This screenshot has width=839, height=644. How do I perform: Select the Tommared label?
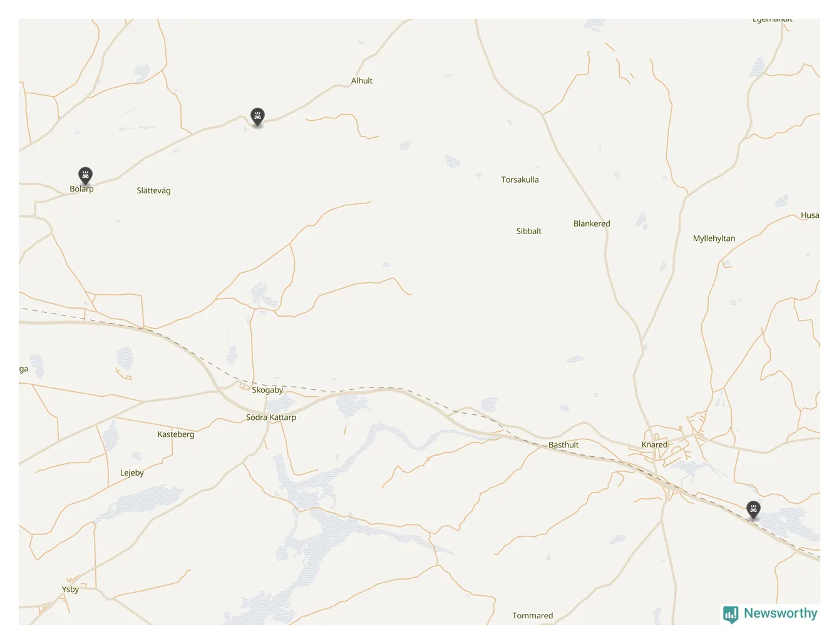coord(532,616)
